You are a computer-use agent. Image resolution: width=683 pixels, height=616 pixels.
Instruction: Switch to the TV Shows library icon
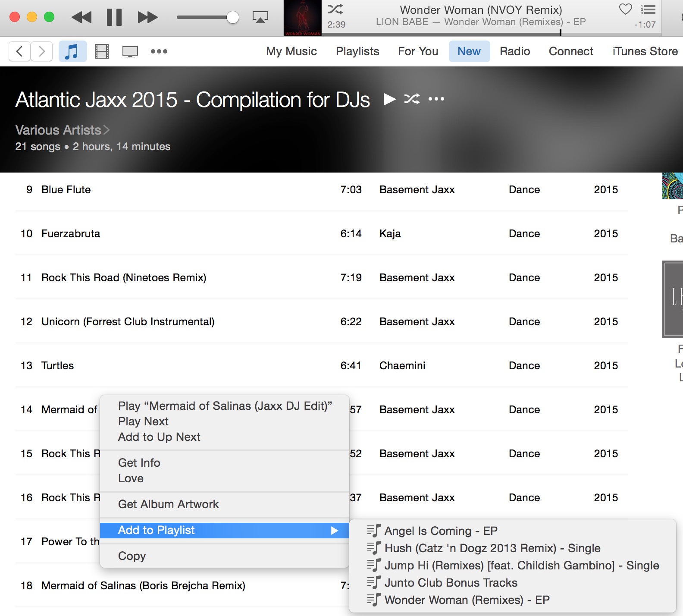pos(130,51)
